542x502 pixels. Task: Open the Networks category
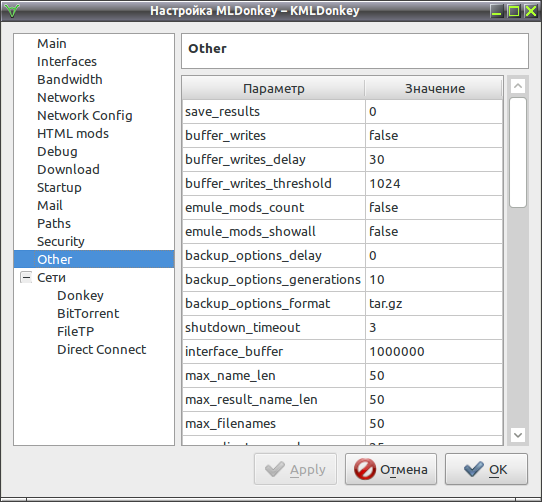(x=66, y=97)
